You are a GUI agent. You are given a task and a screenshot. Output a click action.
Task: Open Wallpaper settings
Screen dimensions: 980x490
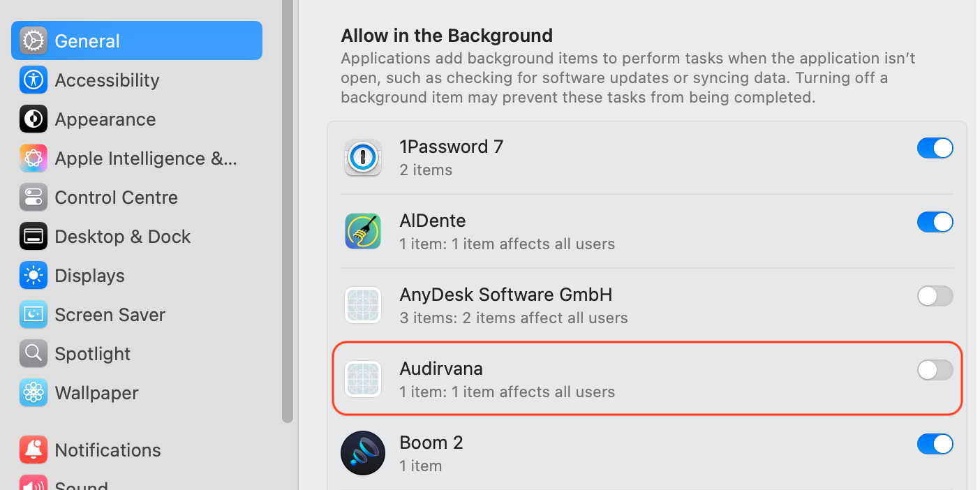[x=96, y=393]
